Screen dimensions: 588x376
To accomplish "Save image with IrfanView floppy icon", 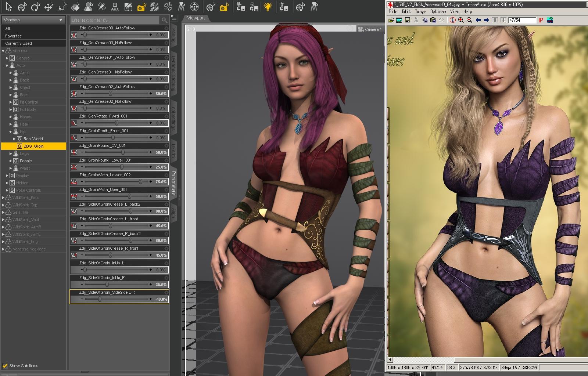I will tap(408, 20).
